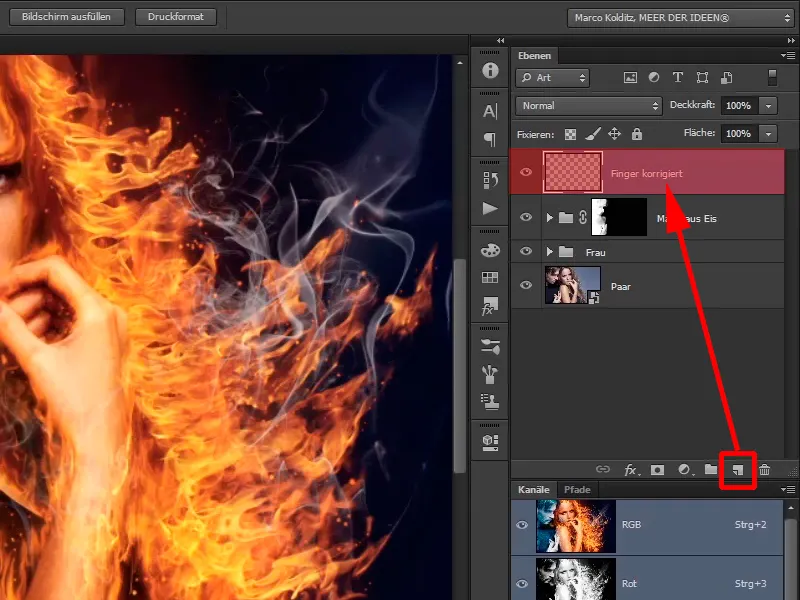
Task: Open the Brush panel icon
Action: (x=490, y=374)
